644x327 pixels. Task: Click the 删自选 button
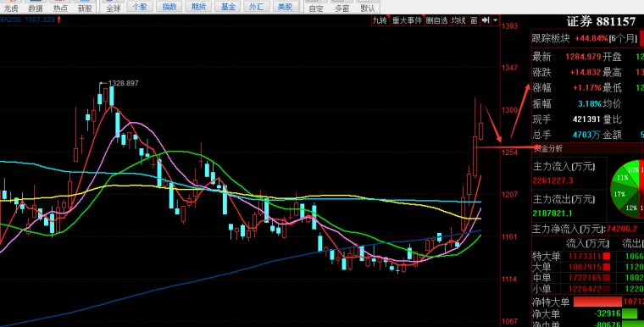click(436, 20)
